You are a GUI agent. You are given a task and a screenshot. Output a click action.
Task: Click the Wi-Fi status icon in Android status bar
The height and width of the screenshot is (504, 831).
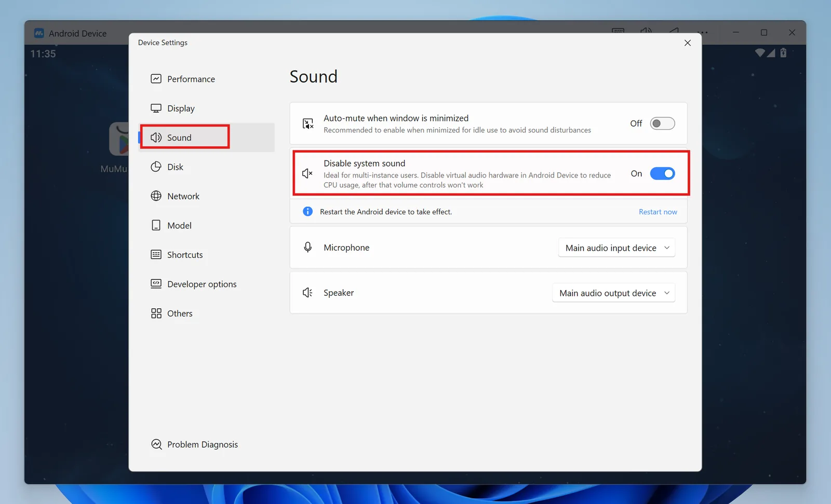point(760,52)
